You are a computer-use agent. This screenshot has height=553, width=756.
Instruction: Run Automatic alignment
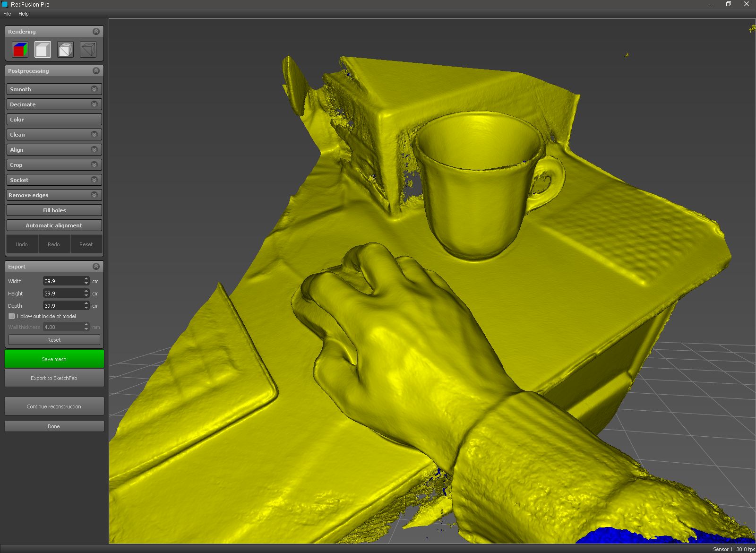point(54,225)
